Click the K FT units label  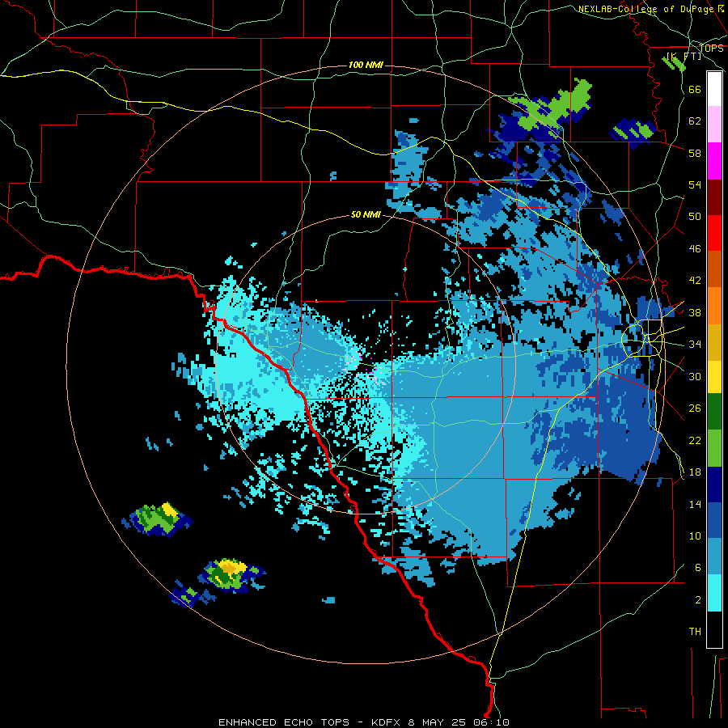684,56
